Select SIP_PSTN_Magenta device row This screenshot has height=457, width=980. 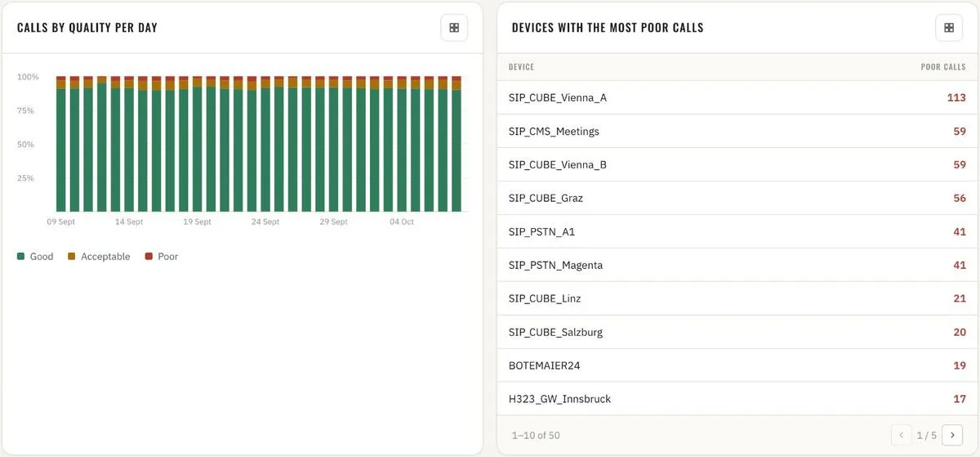tap(737, 265)
